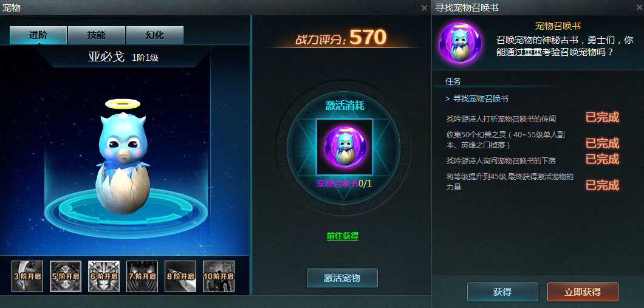Close the 宠物 window
The image size is (644, 308).
pyautogui.click(x=424, y=8)
